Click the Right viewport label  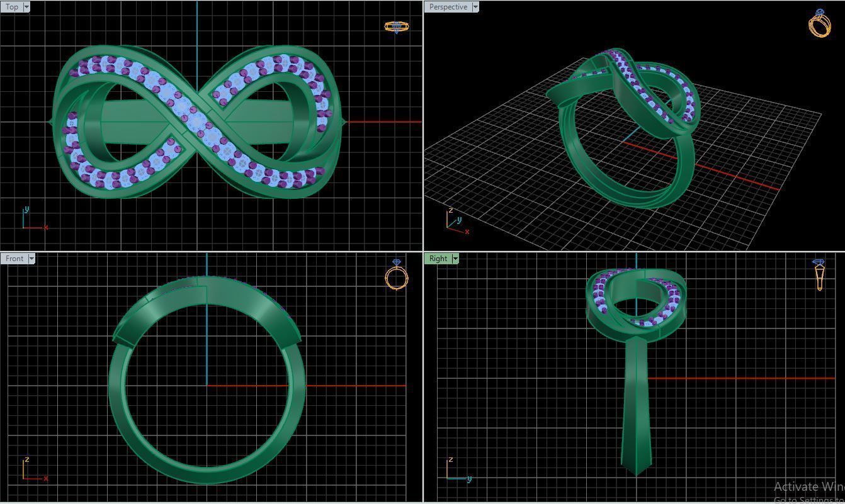click(x=438, y=259)
